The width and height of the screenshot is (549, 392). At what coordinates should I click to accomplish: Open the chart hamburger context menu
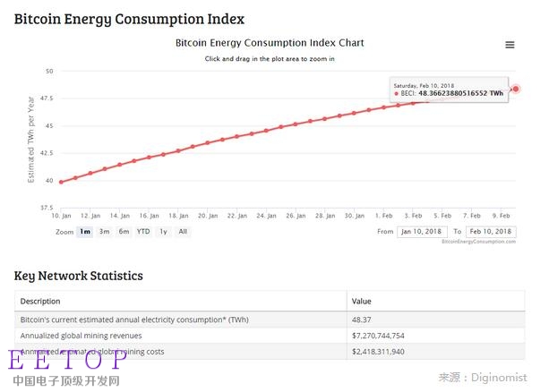(510, 45)
